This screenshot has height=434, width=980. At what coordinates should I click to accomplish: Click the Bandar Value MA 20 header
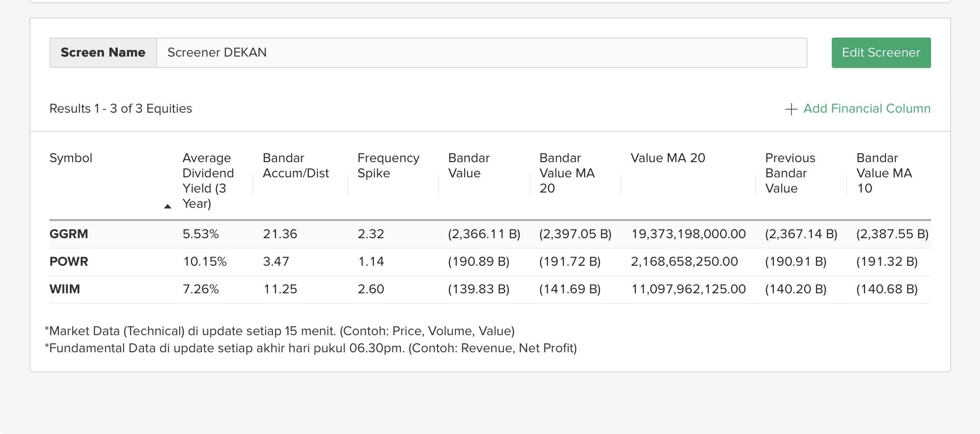[x=567, y=173]
